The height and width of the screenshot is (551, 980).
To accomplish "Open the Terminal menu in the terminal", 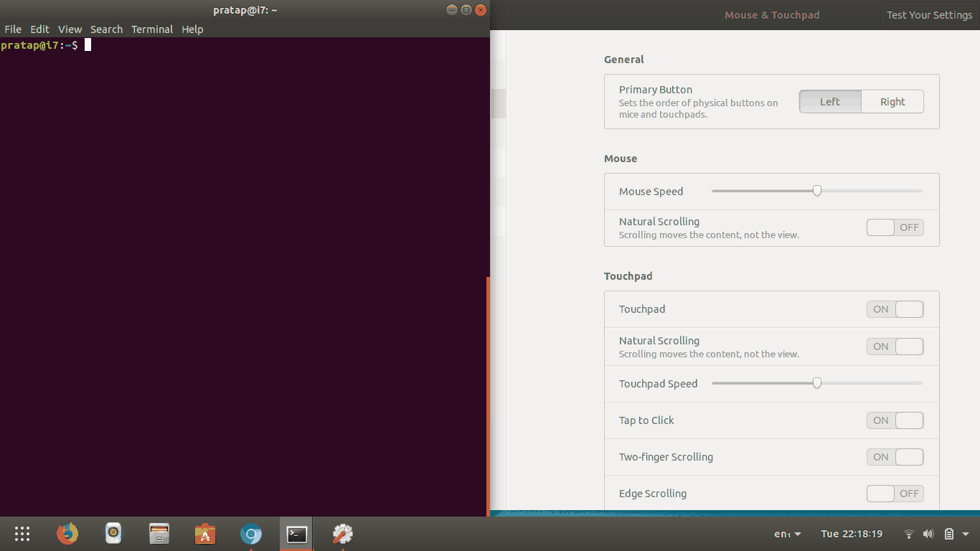I will (x=152, y=29).
